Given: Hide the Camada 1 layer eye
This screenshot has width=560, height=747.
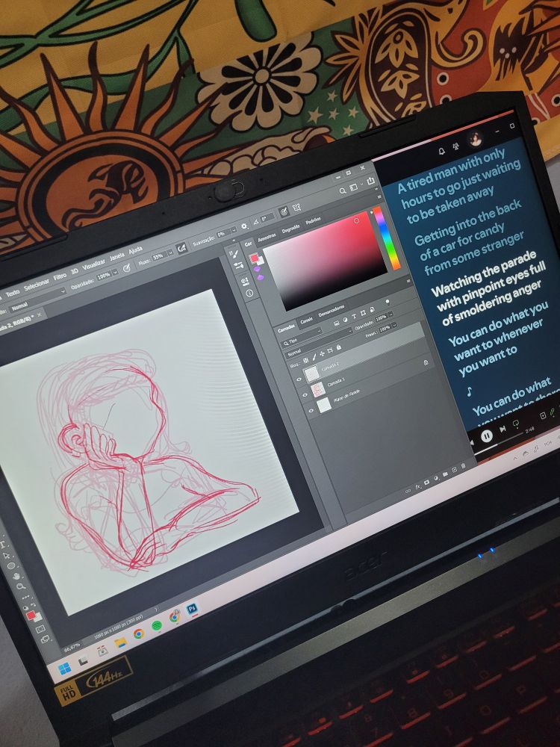Looking at the screenshot, I should tap(305, 395).
